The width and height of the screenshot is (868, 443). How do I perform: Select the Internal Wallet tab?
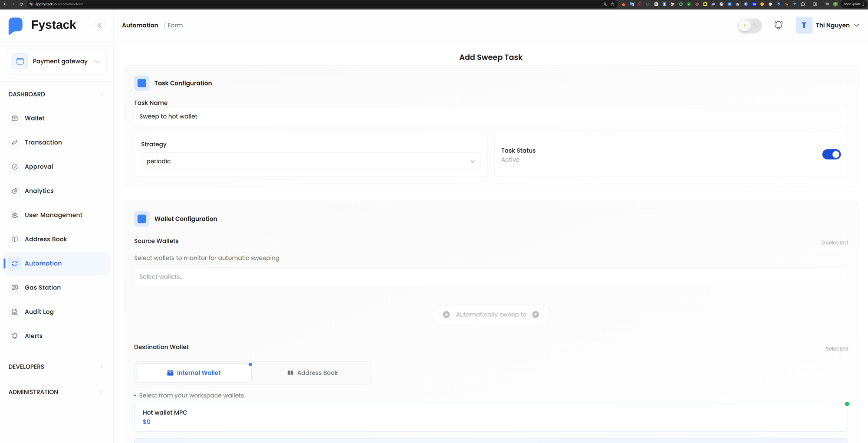click(194, 373)
